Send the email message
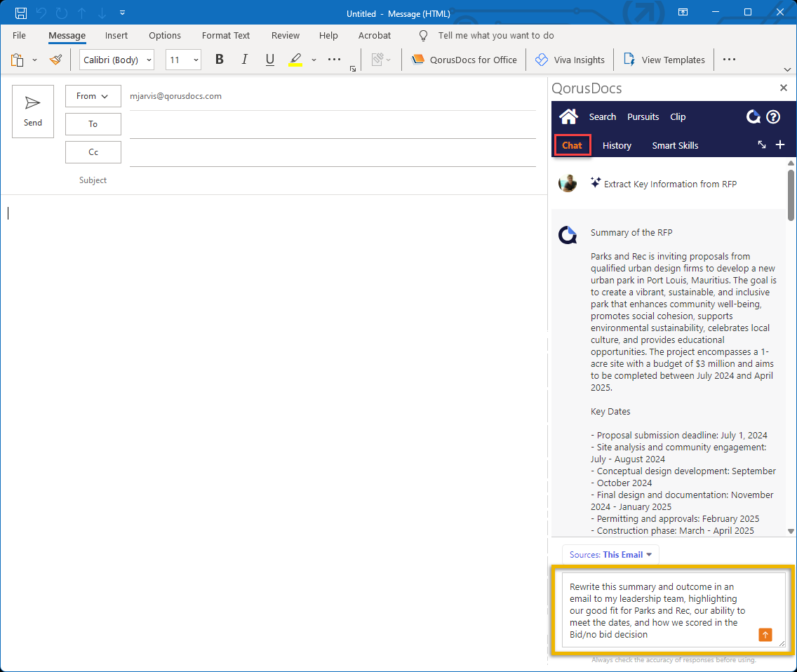This screenshot has width=797, height=672. (x=33, y=112)
